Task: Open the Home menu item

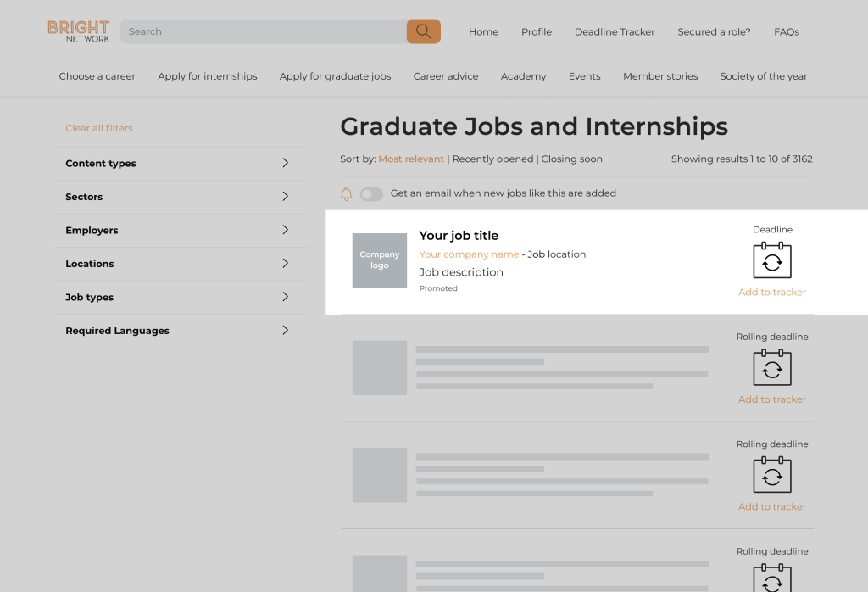Action: point(483,32)
